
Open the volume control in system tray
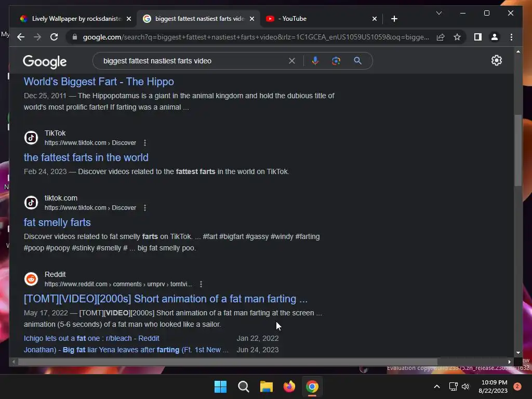click(465, 387)
